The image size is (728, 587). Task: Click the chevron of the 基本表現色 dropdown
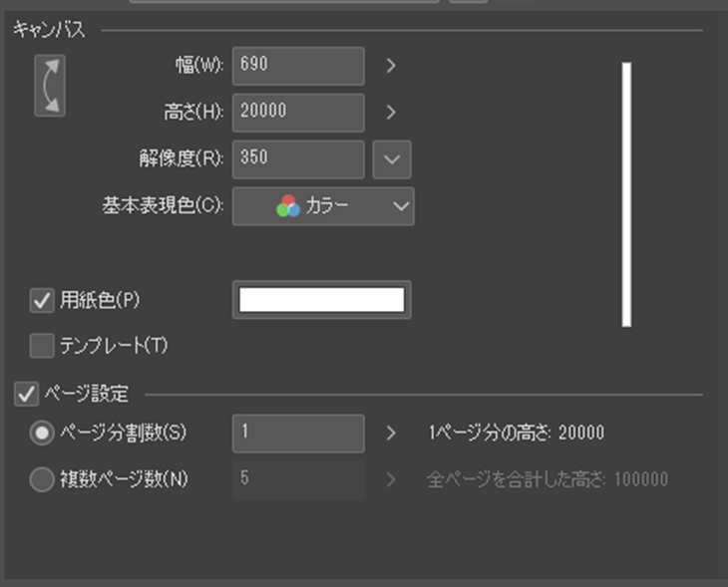pyautogui.click(x=401, y=206)
